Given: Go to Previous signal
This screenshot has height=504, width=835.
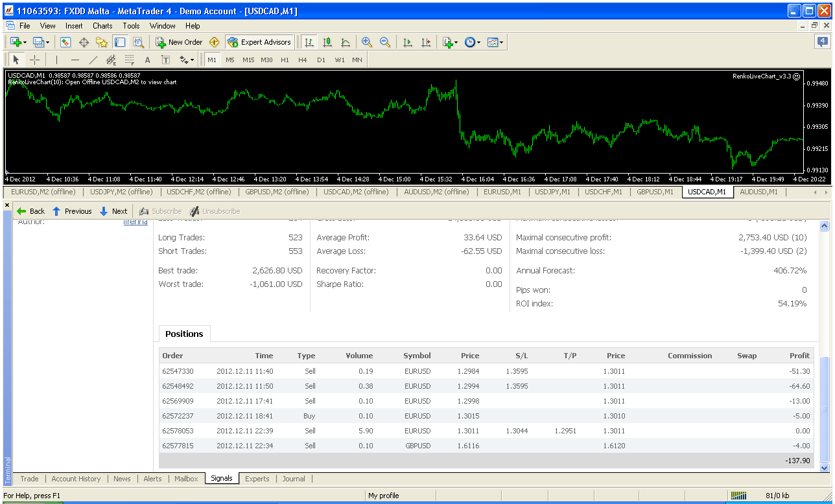Looking at the screenshot, I should point(72,211).
